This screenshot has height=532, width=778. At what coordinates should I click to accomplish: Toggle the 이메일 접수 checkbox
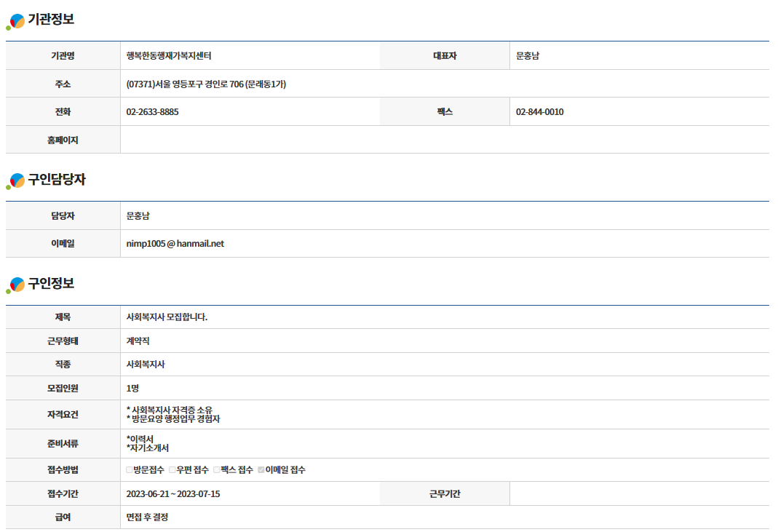261,470
